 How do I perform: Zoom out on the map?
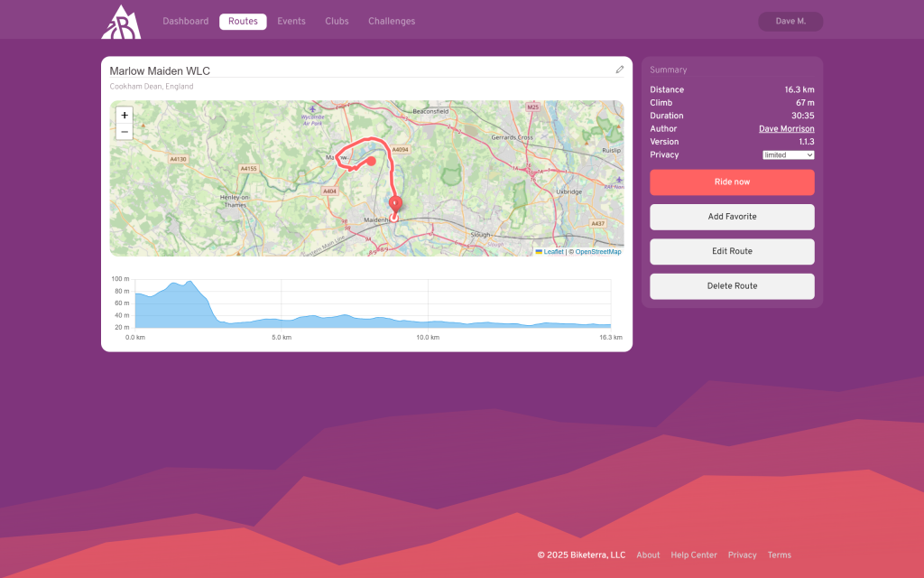[x=125, y=132]
